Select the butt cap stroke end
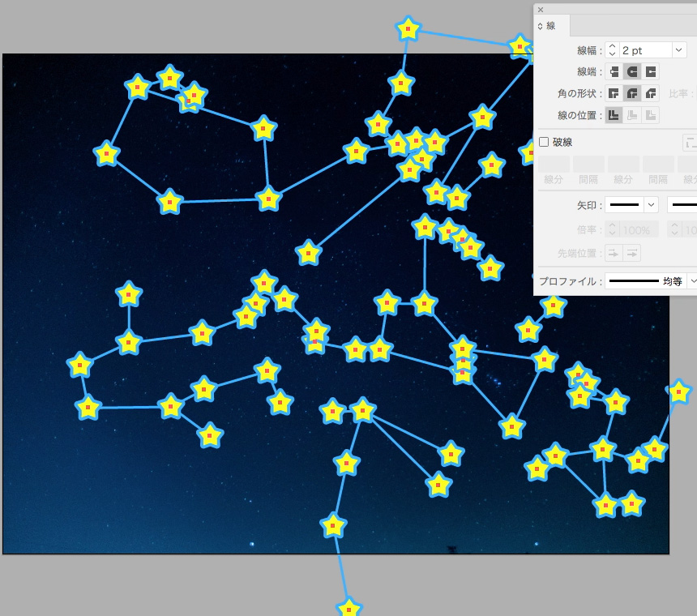Screen dimensions: 697x616 [614, 72]
